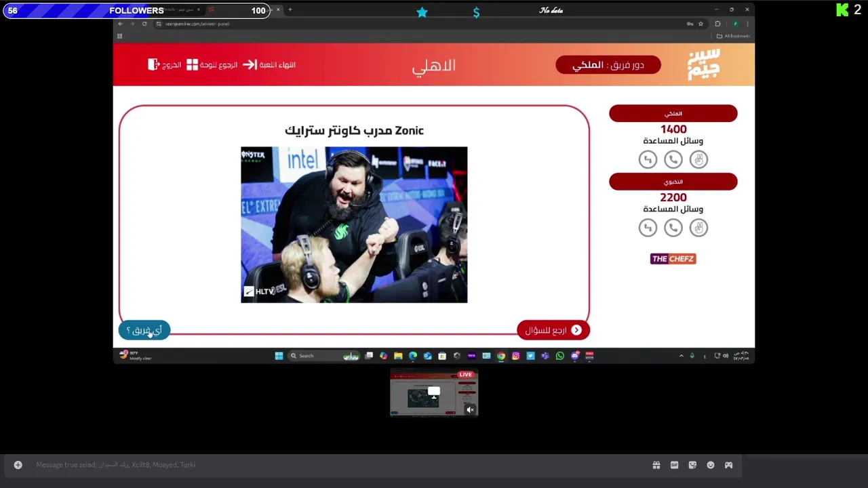Click the Kick logo in top corner
This screenshot has height=488, width=868.
click(x=842, y=10)
